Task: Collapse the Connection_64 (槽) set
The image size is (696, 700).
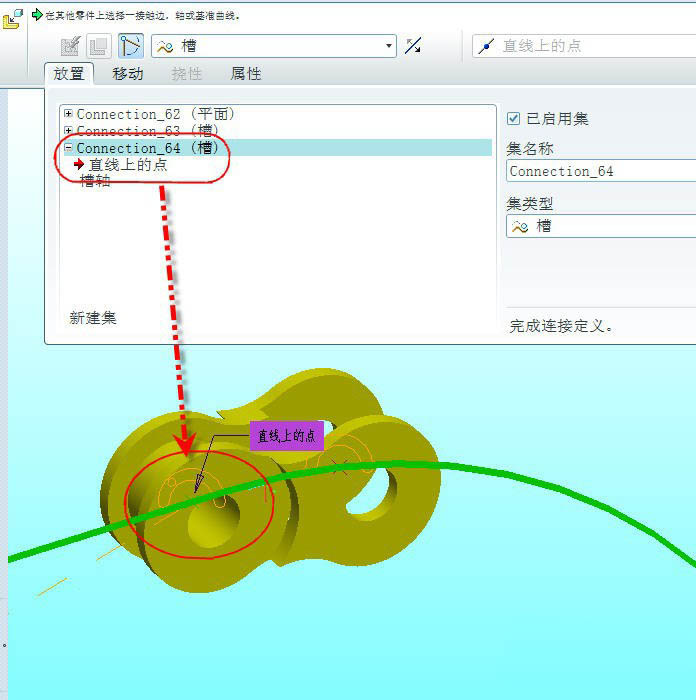Action: [x=68, y=147]
